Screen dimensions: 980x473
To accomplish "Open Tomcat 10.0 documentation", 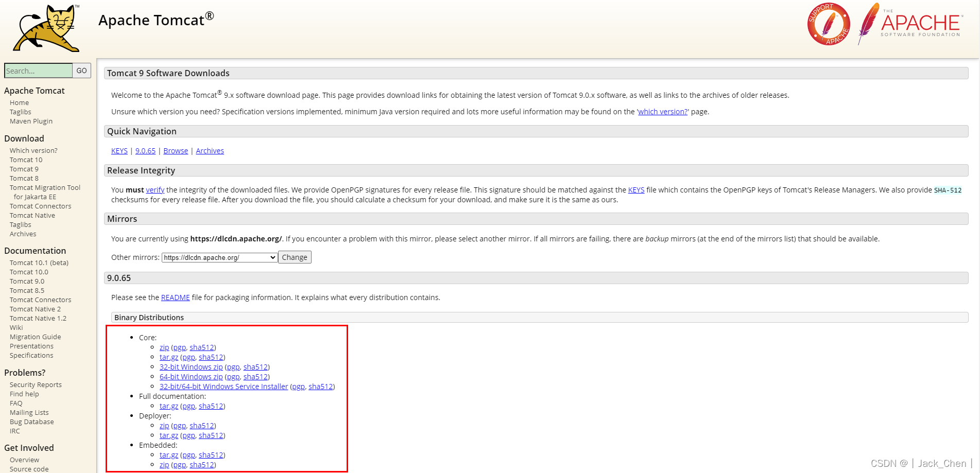I will point(29,272).
